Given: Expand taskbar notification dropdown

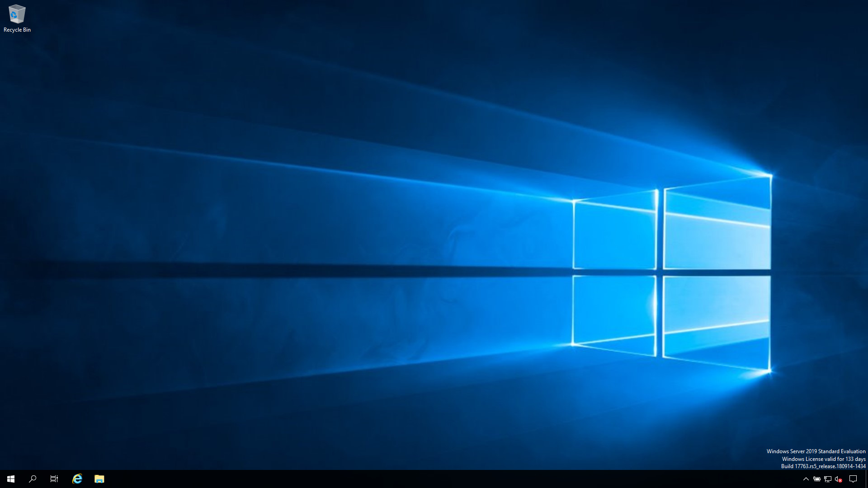Looking at the screenshot, I should (807, 479).
